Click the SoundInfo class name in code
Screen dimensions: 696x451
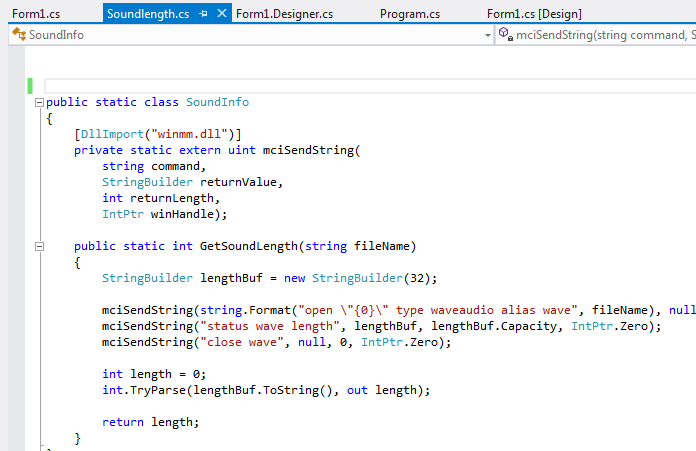coord(218,102)
